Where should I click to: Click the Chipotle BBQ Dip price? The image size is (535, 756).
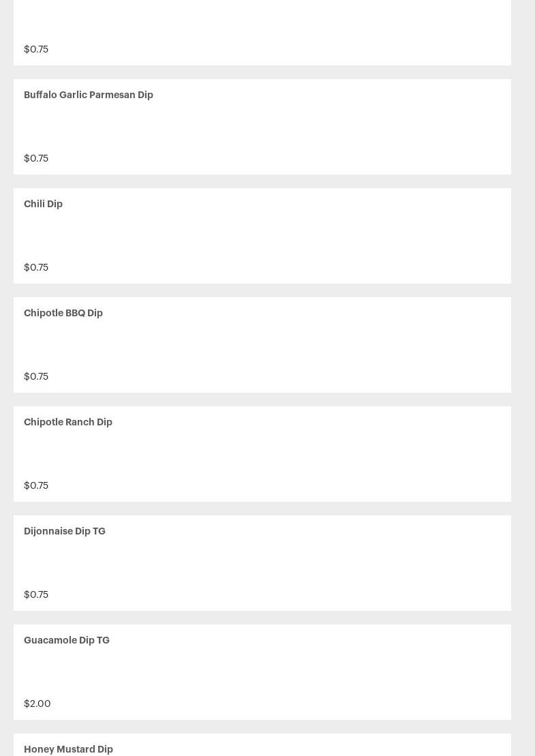coord(36,376)
